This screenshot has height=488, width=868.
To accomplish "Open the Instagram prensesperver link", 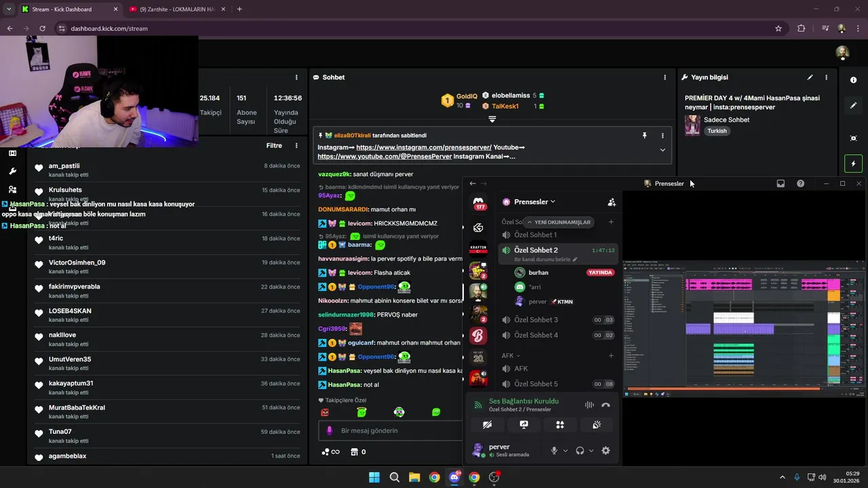I will [x=424, y=147].
